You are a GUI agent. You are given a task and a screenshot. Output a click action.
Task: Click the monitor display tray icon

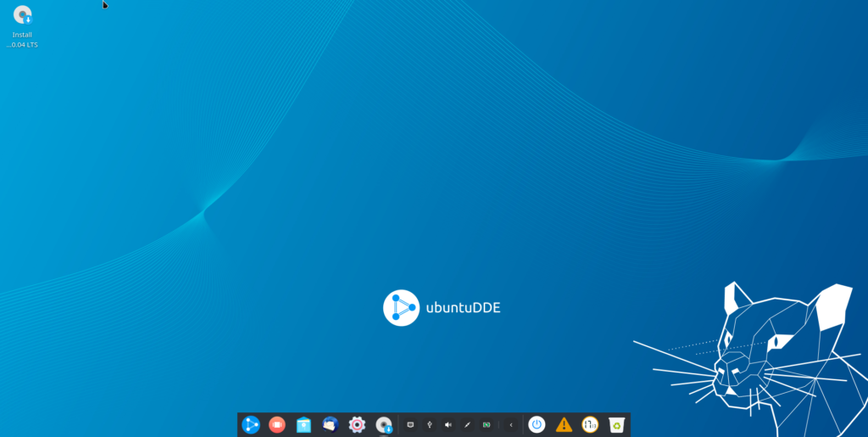410,425
